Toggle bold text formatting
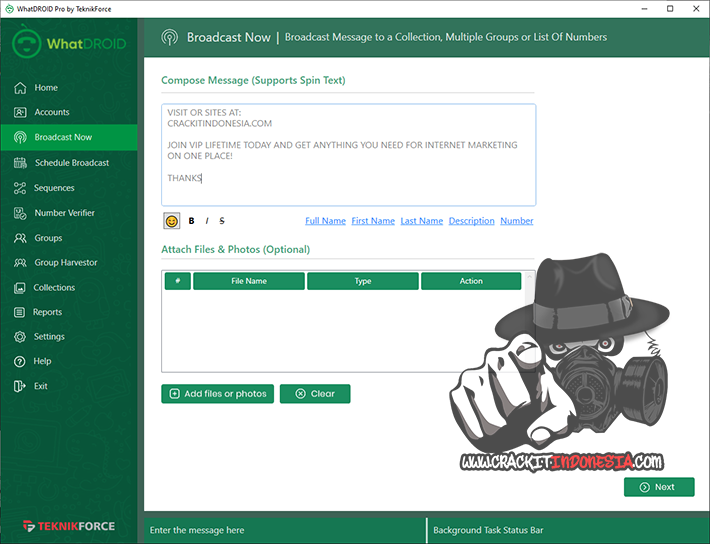 point(191,221)
